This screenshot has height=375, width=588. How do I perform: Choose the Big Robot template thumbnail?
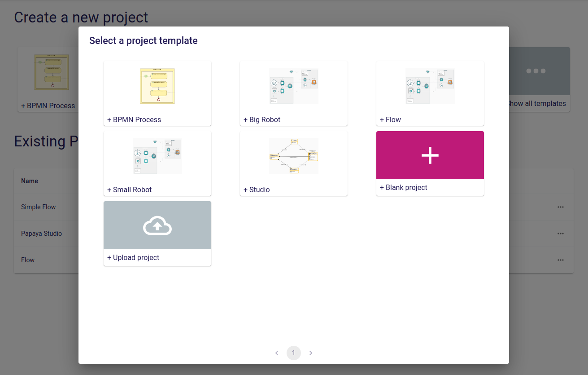click(x=294, y=86)
